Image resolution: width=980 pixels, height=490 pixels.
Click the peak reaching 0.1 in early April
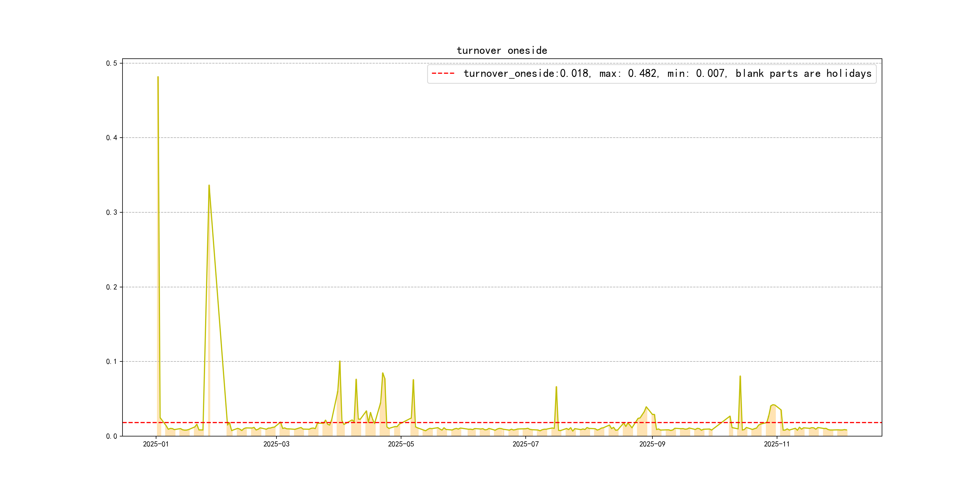point(340,361)
